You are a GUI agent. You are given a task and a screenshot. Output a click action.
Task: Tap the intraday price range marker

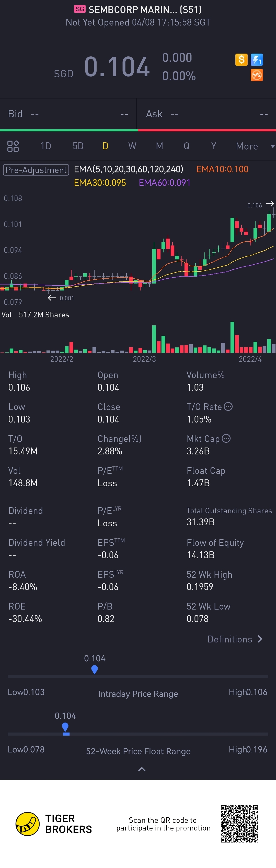(x=95, y=669)
